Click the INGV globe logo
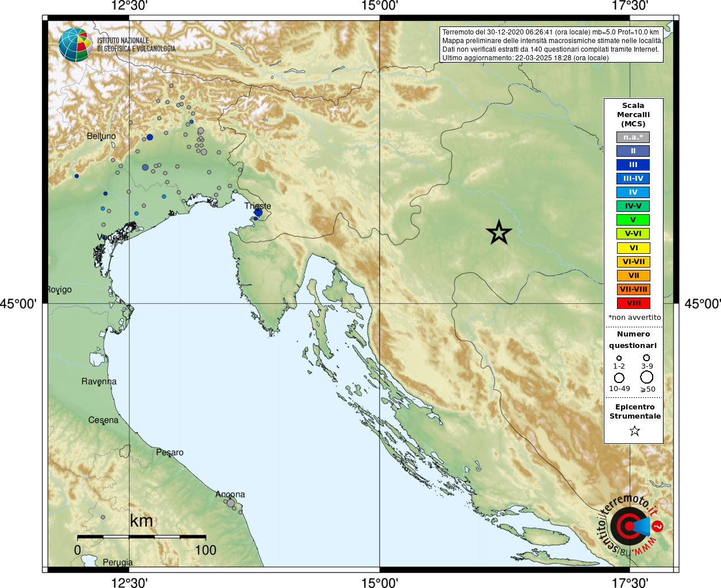The width and height of the screenshot is (721, 588). click(x=75, y=45)
